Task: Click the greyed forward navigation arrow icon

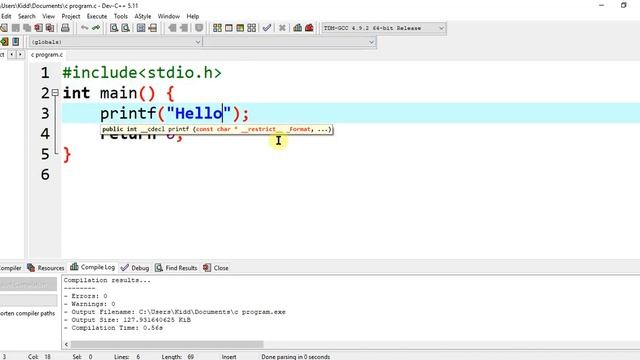Action: click(184, 28)
